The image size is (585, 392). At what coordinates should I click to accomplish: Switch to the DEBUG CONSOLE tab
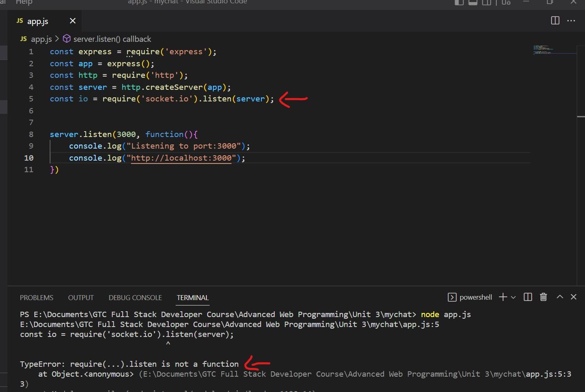pyautogui.click(x=135, y=297)
